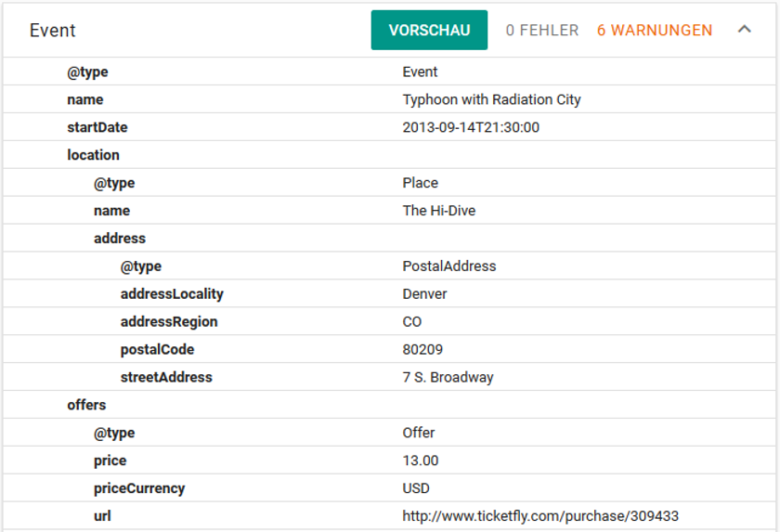Click The Hi-Dive place name

pos(438,211)
